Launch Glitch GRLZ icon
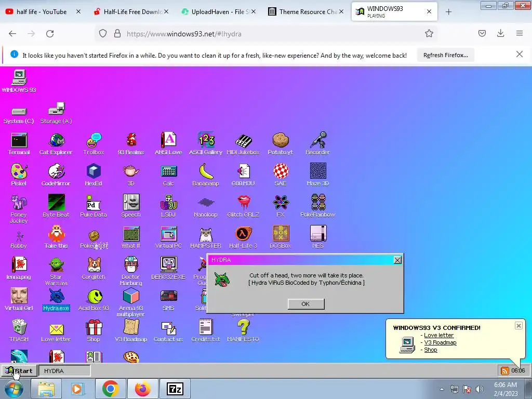This screenshot has width=532, height=399. (243, 206)
